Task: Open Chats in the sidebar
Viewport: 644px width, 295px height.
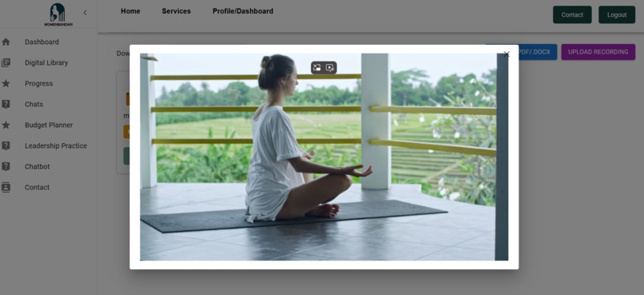Action: [34, 105]
